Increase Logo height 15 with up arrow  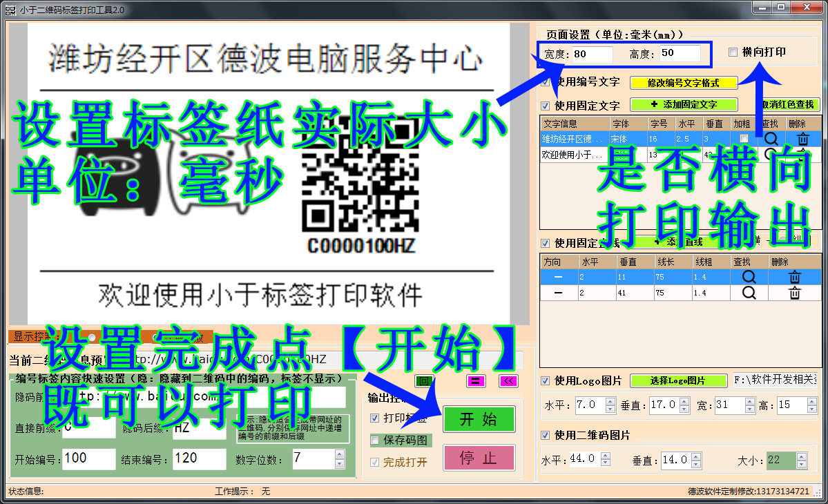click(813, 402)
